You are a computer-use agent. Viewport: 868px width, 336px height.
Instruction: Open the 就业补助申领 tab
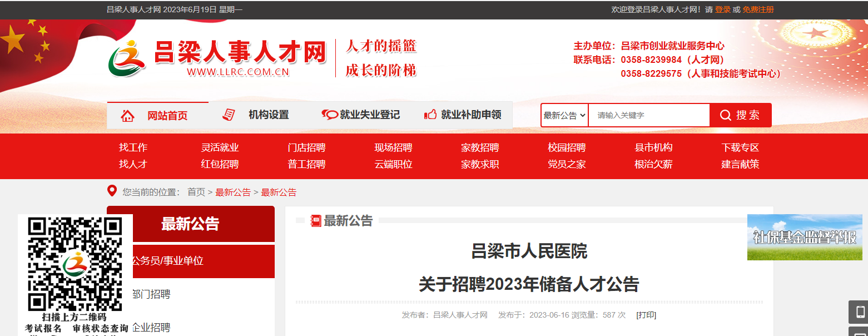point(462,115)
